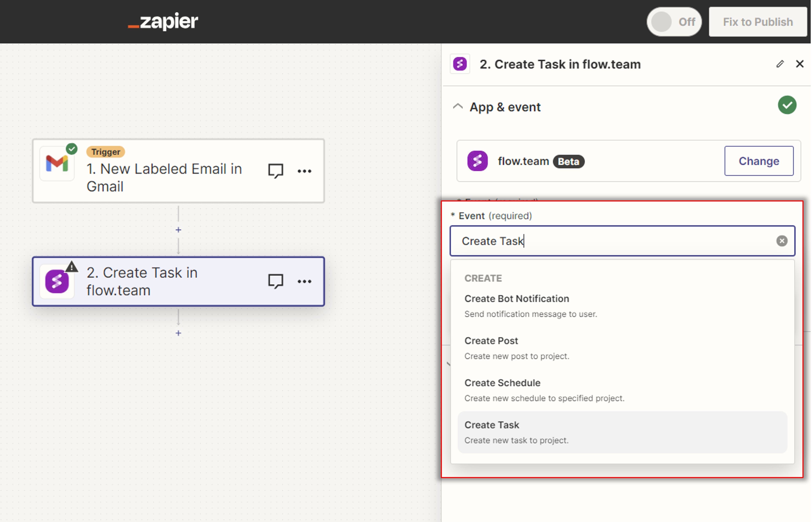Image resolution: width=812 pixels, height=522 pixels.
Task: Add a step after Create Task
Action: point(178,333)
